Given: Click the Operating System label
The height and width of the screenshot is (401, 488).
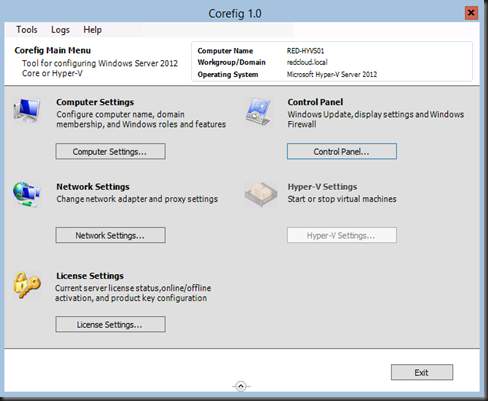Looking at the screenshot, I should click(x=228, y=74).
